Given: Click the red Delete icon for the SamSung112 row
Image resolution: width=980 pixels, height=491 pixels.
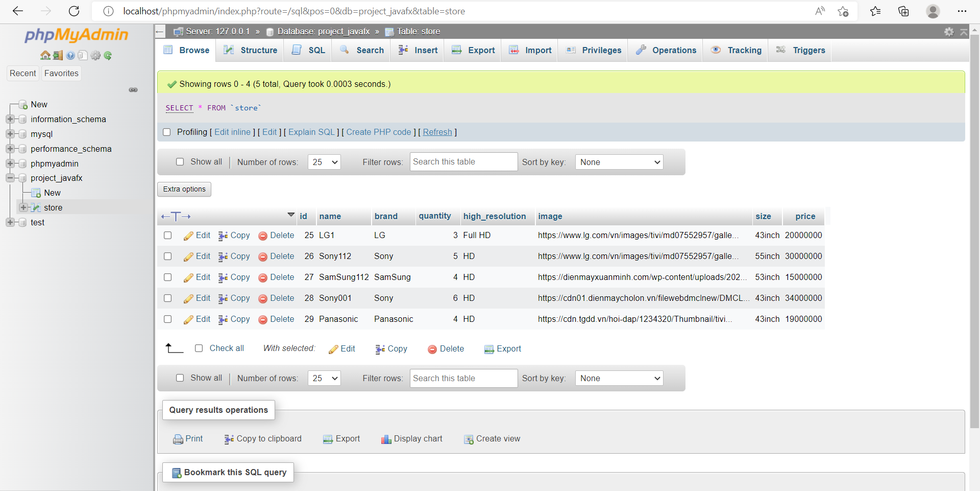Looking at the screenshot, I should click(263, 277).
